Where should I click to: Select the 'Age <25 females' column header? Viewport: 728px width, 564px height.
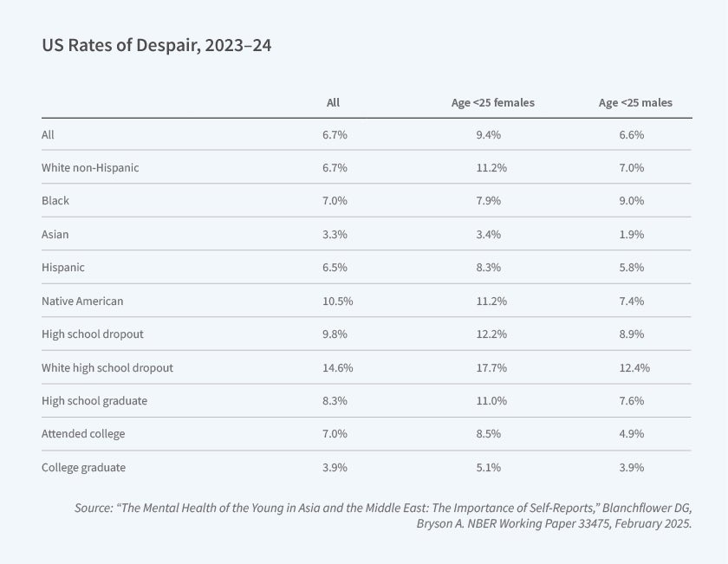492,102
